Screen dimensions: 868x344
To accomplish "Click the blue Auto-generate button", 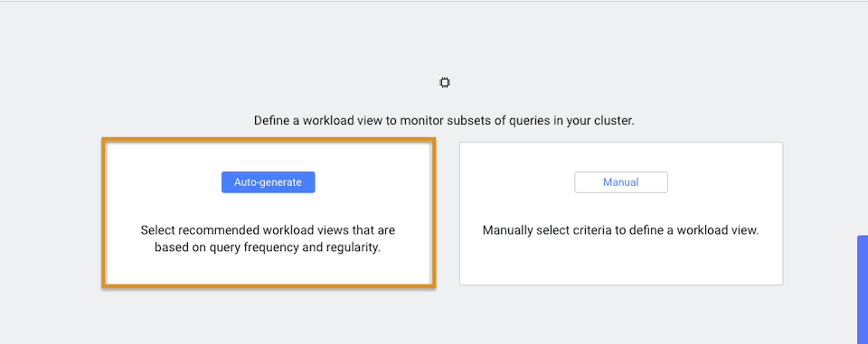I will (268, 182).
